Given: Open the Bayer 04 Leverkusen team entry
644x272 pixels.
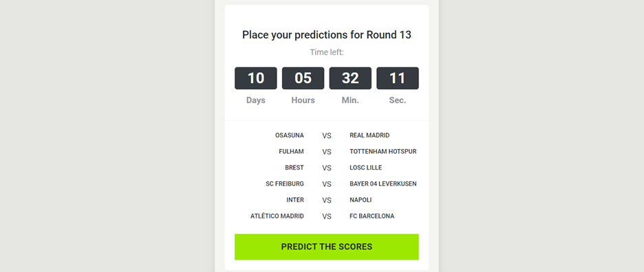Looking at the screenshot, I should point(383,184).
